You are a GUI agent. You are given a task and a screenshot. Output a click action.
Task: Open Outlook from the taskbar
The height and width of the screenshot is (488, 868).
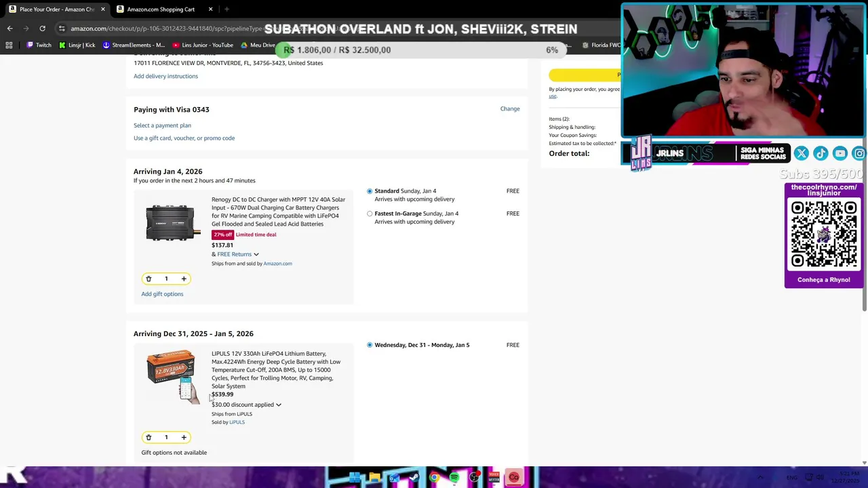click(394, 478)
